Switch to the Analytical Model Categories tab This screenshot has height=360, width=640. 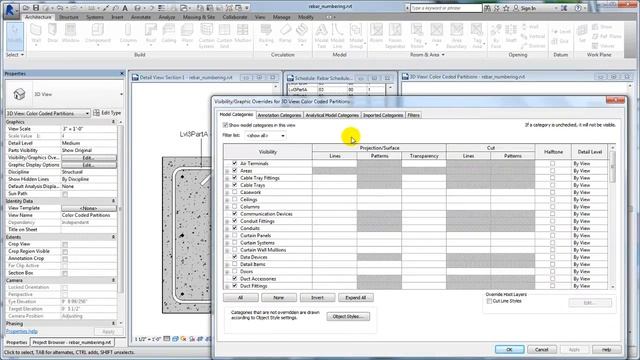[x=332, y=115]
